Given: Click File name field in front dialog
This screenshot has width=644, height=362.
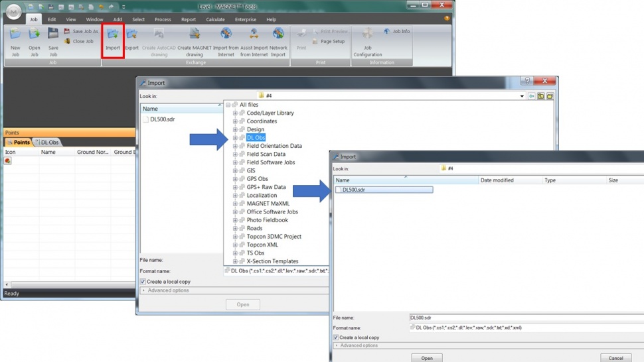Looking at the screenshot, I should pos(526,318).
